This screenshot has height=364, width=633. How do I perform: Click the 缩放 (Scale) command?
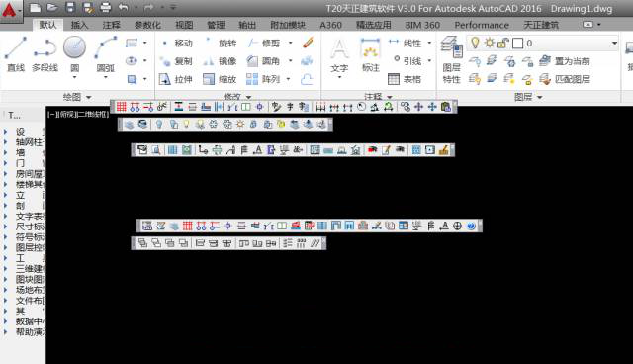(221, 79)
